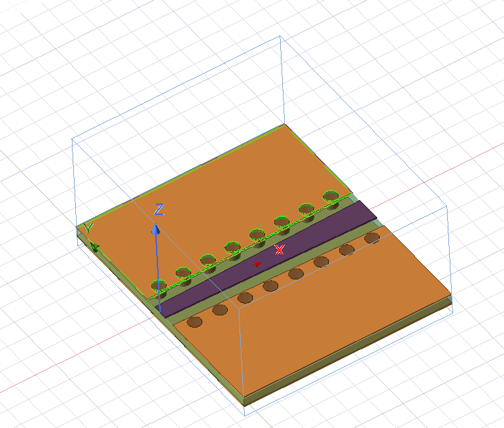Click the blue Z axis arrowhead
504x428 pixels.
point(156,229)
